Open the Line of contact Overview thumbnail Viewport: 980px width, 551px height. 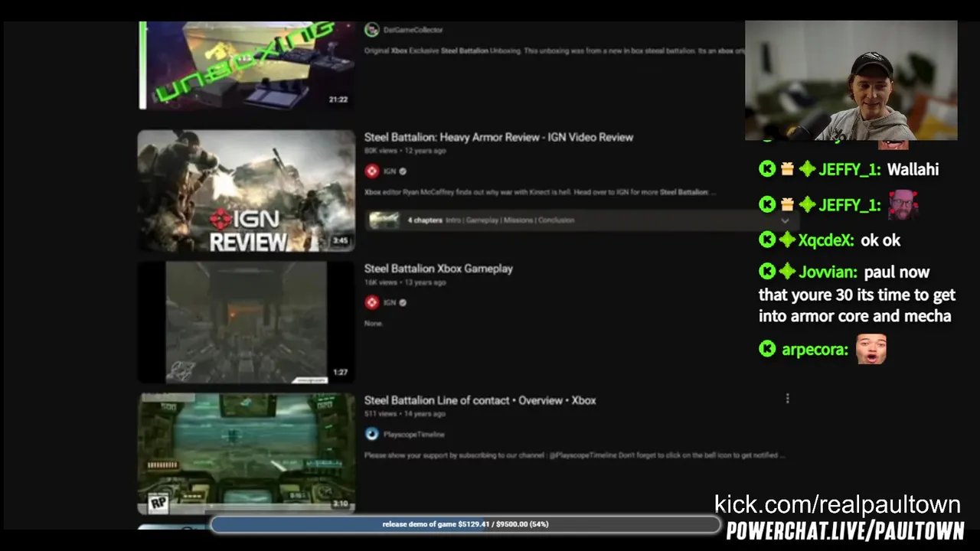pyautogui.click(x=247, y=454)
